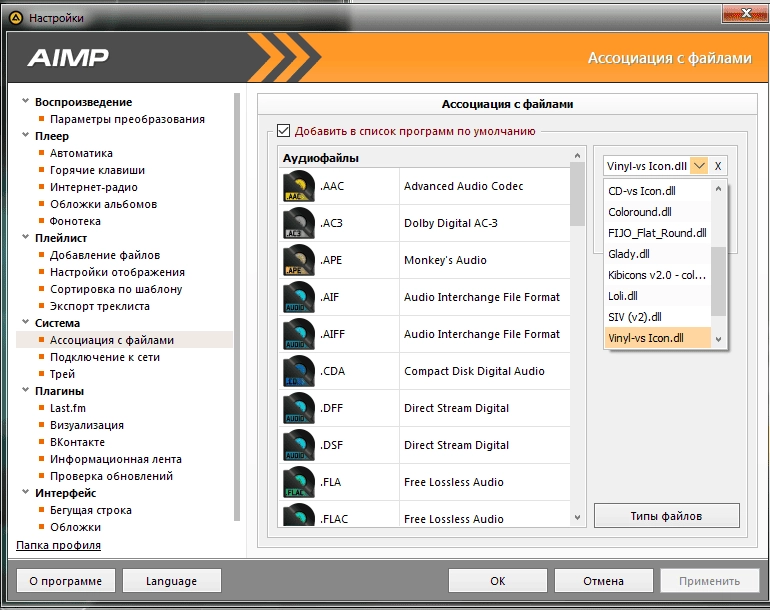The height and width of the screenshot is (610, 770).
Task: Collapse the Плеер tree section
Action: (26, 135)
